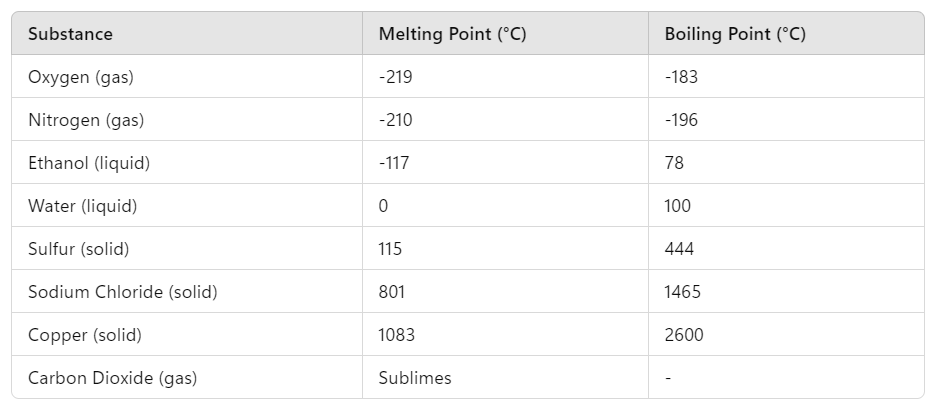Click nitrogen's boiling point value -196
928x411 pixels.
point(681,120)
